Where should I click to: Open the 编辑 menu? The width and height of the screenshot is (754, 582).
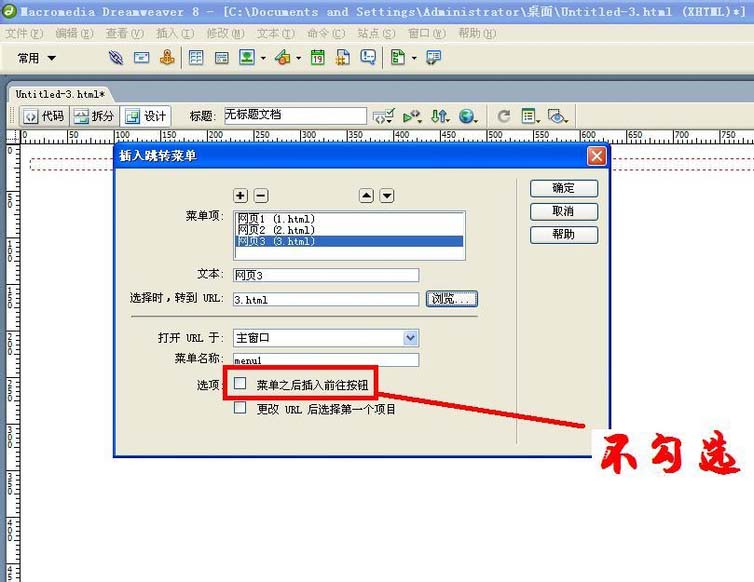point(75,33)
